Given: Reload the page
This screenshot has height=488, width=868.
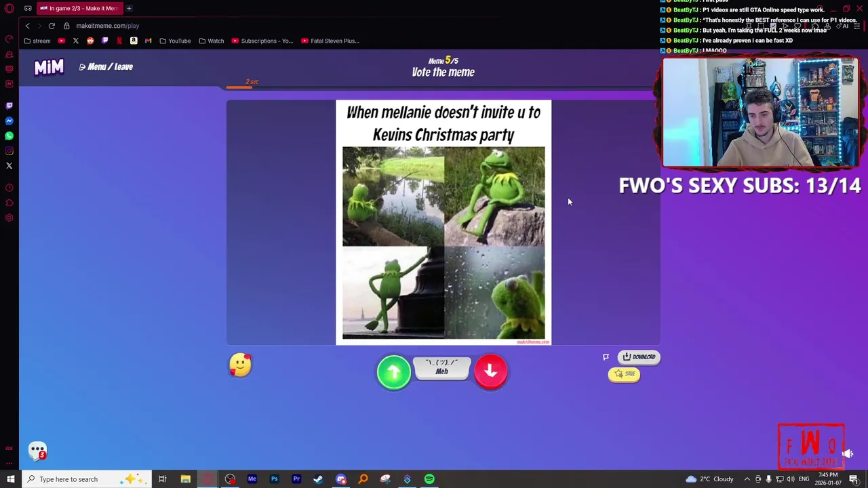Looking at the screenshot, I should click(x=52, y=26).
